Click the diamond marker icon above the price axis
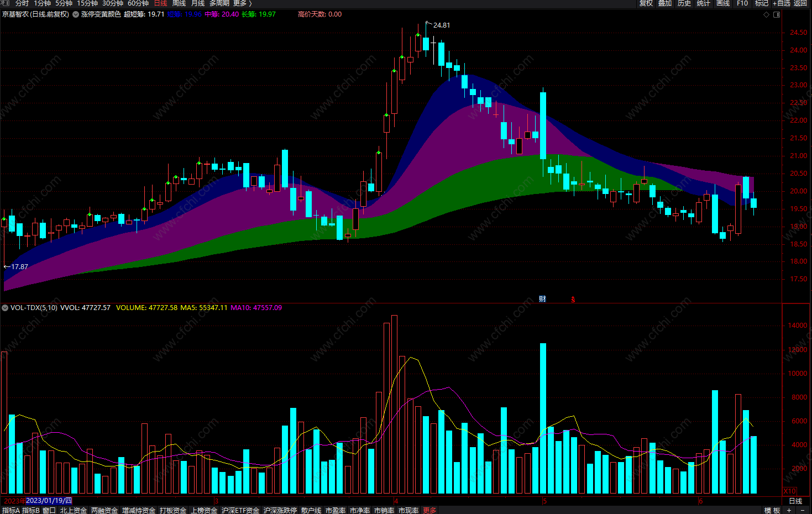 coord(766,14)
